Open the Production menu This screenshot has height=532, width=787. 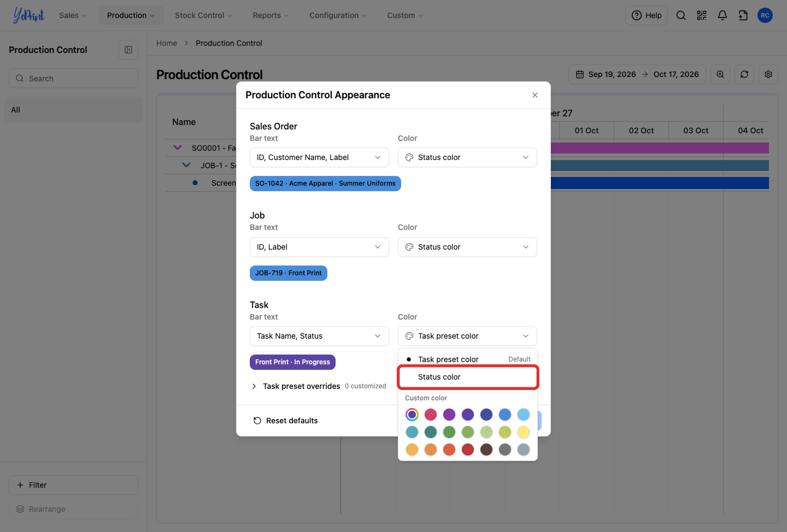point(131,15)
